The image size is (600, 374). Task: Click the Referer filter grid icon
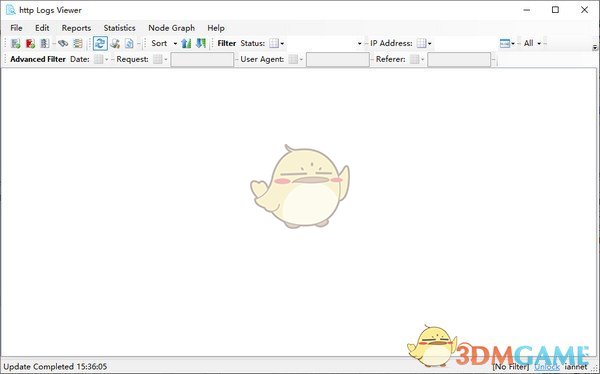coord(414,59)
